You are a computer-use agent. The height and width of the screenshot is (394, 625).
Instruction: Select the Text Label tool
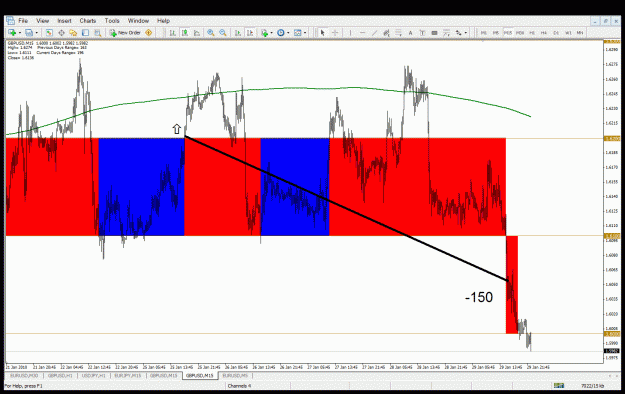coord(422,33)
